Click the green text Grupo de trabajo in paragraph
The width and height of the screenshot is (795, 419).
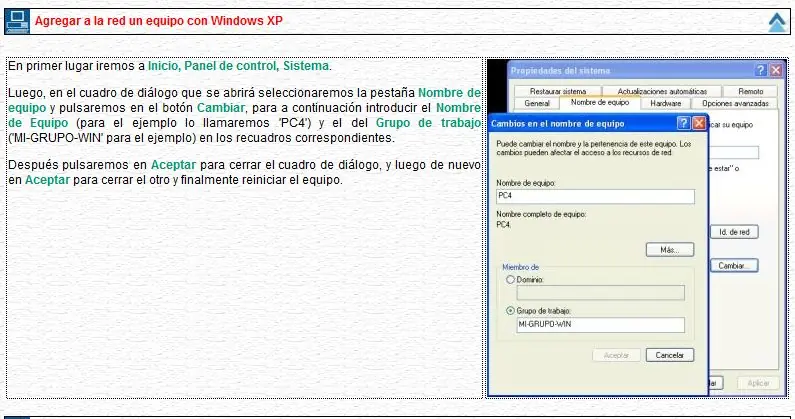428,123
